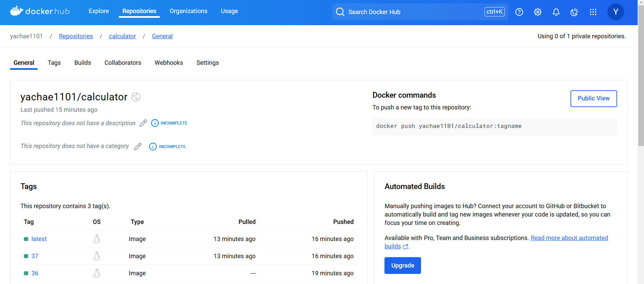The height and width of the screenshot is (284, 644).
Task: Click the Pushed column header
Action: (x=343, y=222)
